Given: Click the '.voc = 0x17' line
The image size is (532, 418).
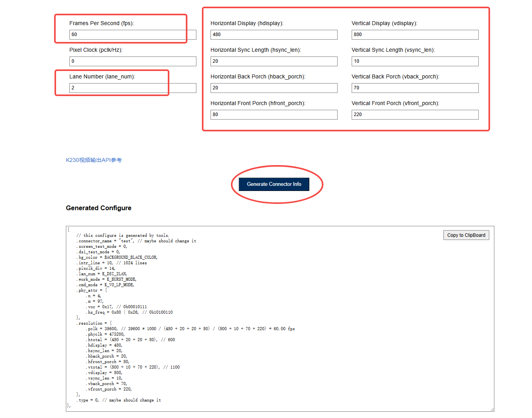Looking at the screenshot, I should point(116,307).
